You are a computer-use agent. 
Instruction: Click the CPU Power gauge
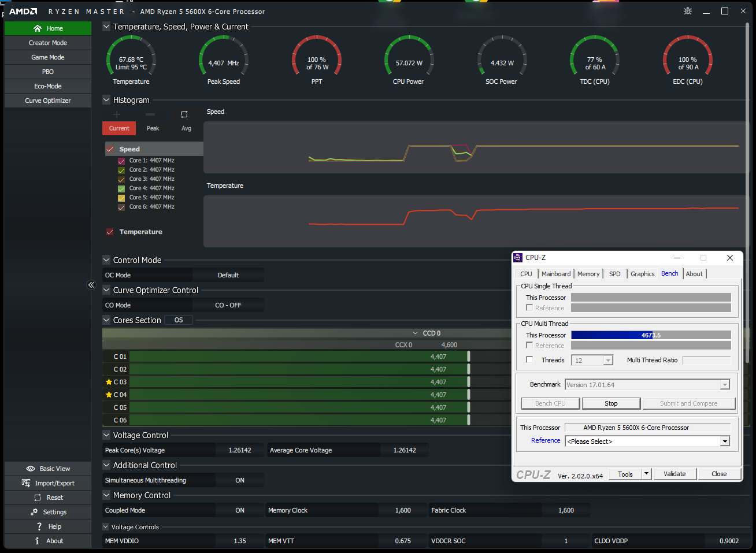coord(409,60)
